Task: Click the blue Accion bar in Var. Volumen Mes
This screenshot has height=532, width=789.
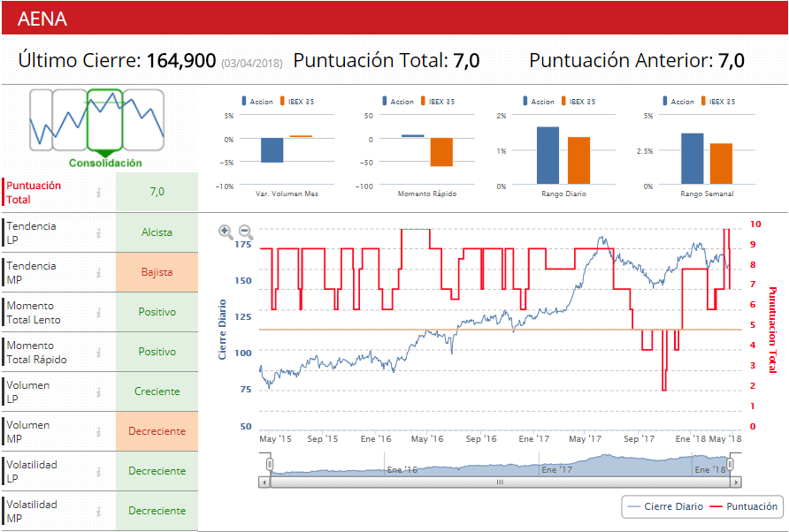Action: coord(272,150)
